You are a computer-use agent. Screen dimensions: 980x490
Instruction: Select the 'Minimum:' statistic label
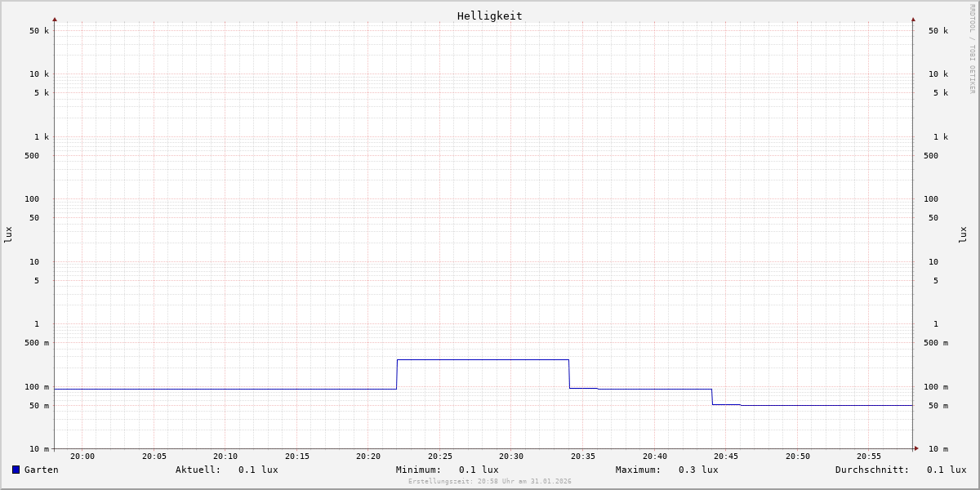click(419, 470)
